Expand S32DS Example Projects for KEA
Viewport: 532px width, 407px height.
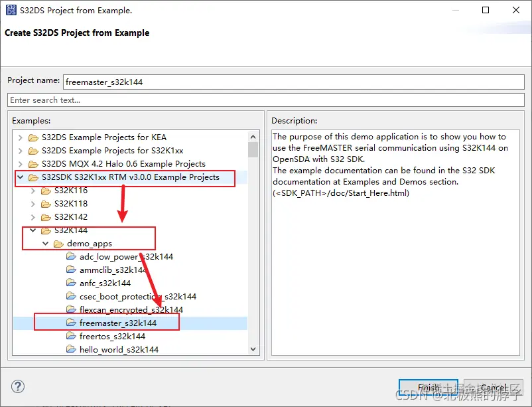[x=21, y=137]
